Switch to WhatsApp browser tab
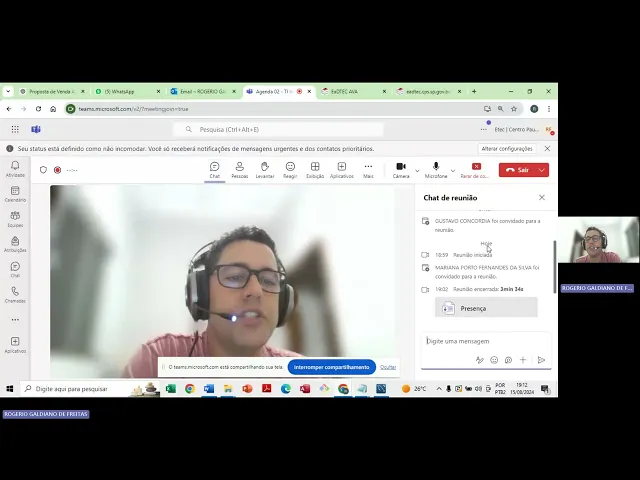The width and height of the screenshot is (640, 480). (127, 91)
